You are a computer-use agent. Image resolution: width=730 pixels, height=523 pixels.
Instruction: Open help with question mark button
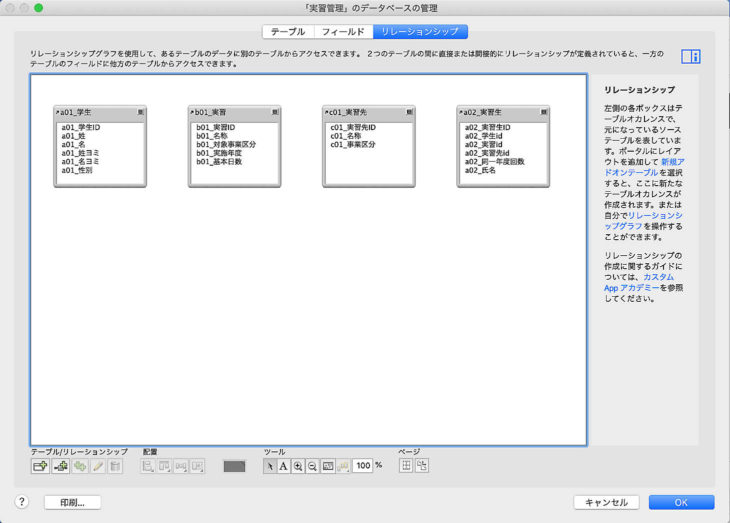(21, 503)
